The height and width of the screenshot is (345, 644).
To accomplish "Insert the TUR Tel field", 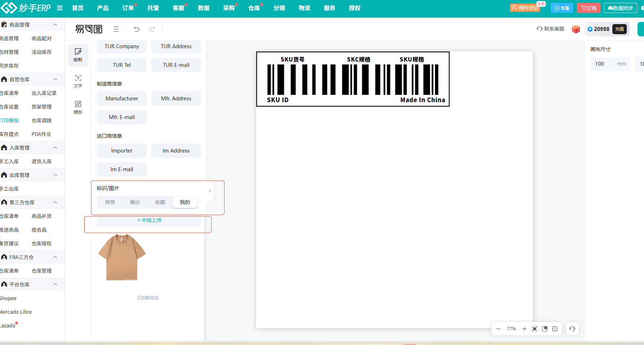I will tap(122, 65).
